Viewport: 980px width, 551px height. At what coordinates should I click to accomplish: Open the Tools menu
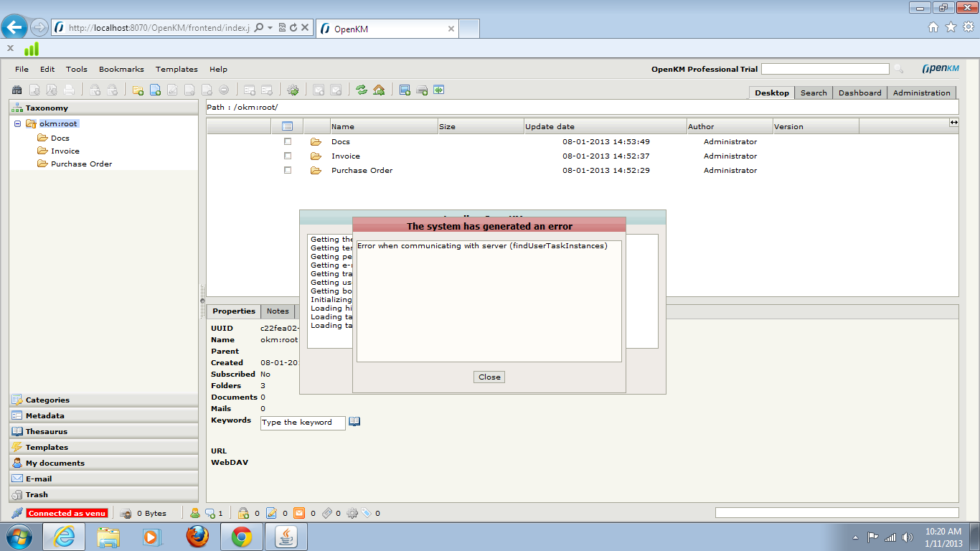(76, 70)
